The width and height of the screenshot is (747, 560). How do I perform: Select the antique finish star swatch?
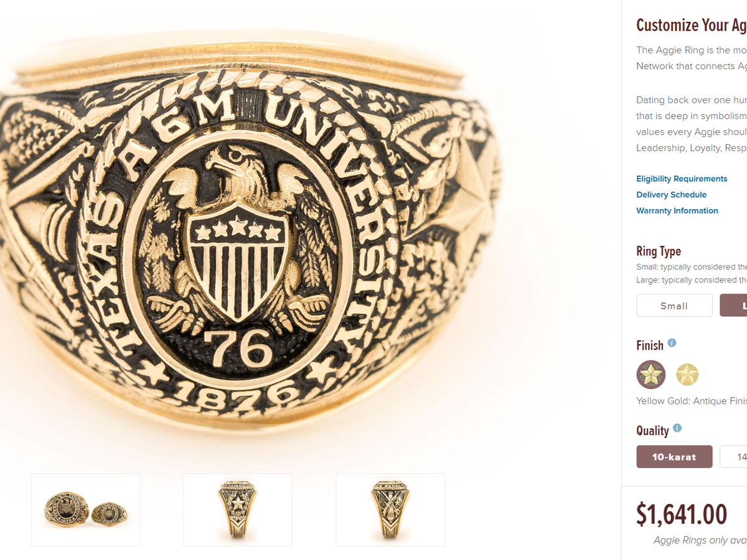[x=651, y=375]
